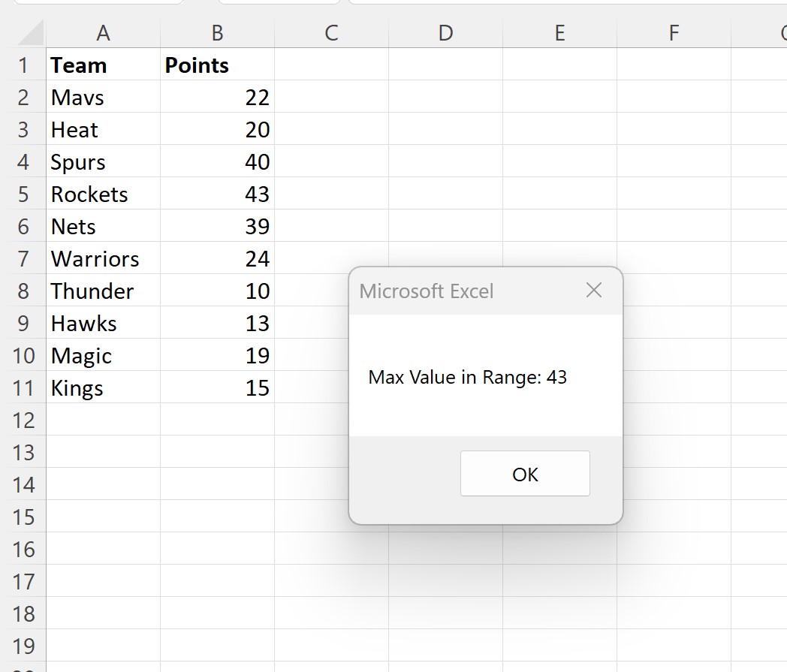Select column header A
Screen dimensions: 787x672
[103, 33]
